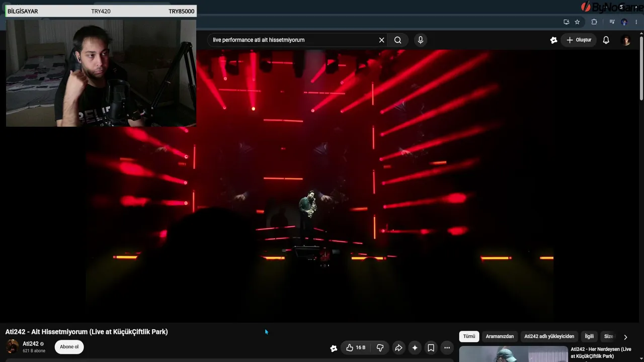Select the Ati242 adlı yükleyiciden chip
Screen dimensions: 644x362
[x=549, y=336]
